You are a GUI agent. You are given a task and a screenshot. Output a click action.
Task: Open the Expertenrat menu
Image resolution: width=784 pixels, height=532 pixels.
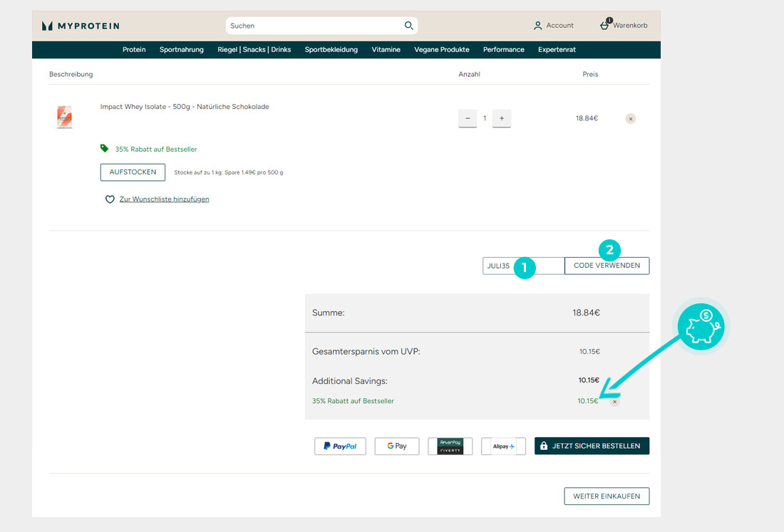(x=557, y=49)
